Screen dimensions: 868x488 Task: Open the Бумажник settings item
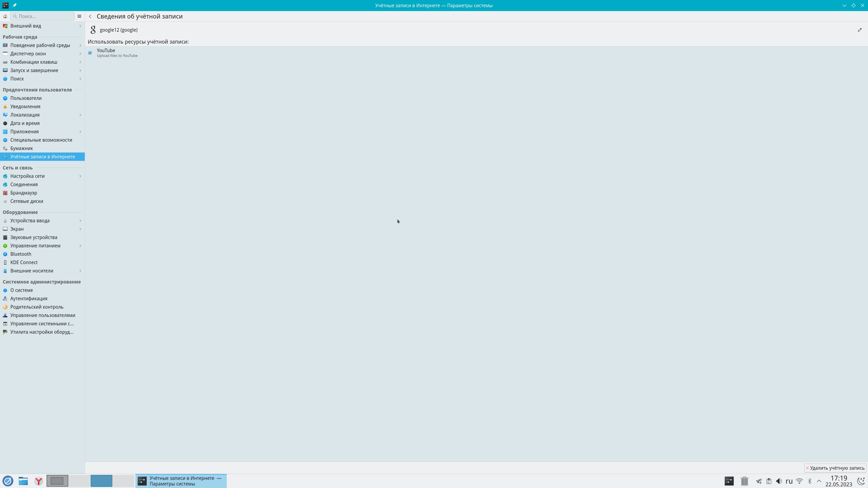21,148
